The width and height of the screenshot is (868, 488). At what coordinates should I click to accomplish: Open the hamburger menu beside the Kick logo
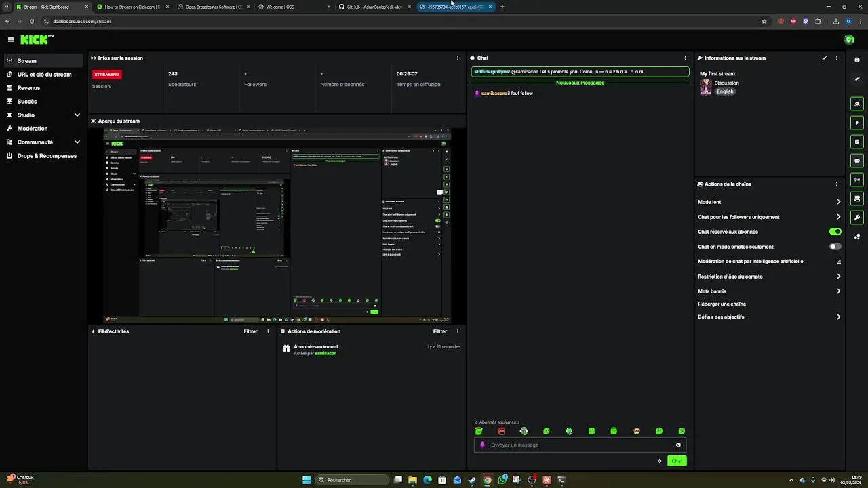pyautogui.click(x=11, y=40)
